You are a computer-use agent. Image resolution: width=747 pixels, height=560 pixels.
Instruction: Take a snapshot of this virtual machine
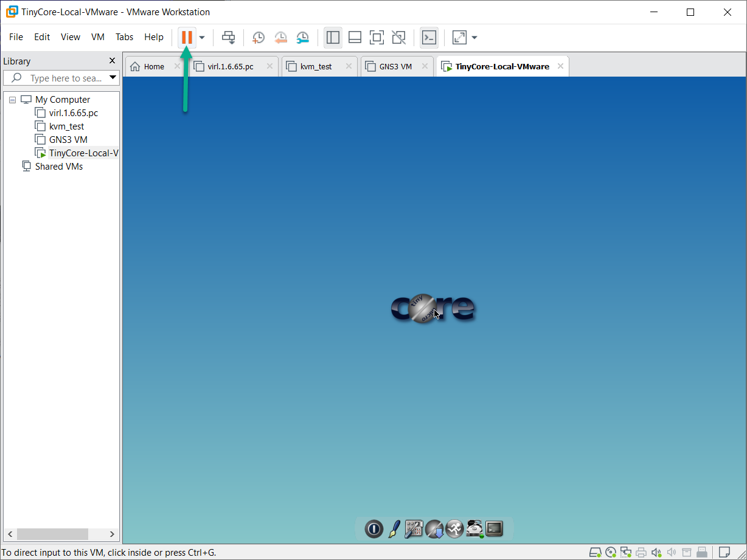pyautogui.click(x=259, y=38)
